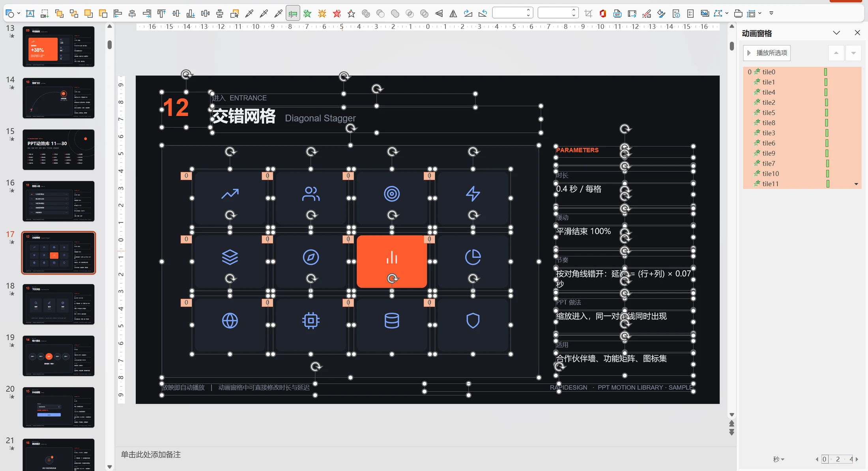The width and height of the screenshot is (868, 471).
Task: Click the Bring to Front icon
Action: coord(88,14)
